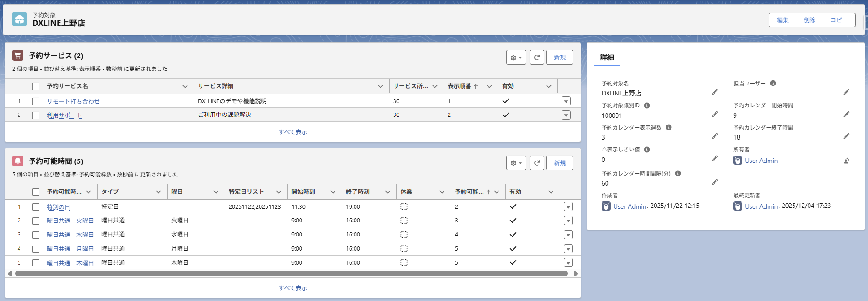Open the 曜日共通_火曜日 record link

70,221
